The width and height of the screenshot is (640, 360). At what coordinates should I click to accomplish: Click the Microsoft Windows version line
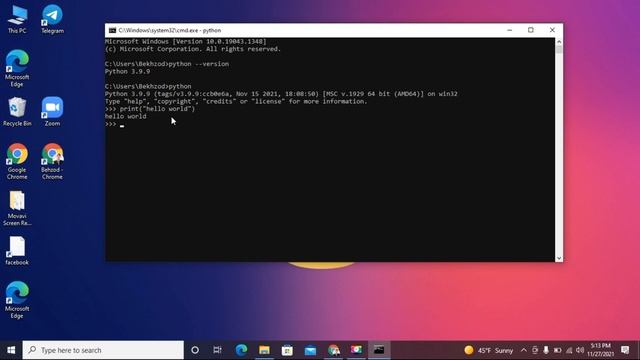pyautogui.click(x=186, y=42)
